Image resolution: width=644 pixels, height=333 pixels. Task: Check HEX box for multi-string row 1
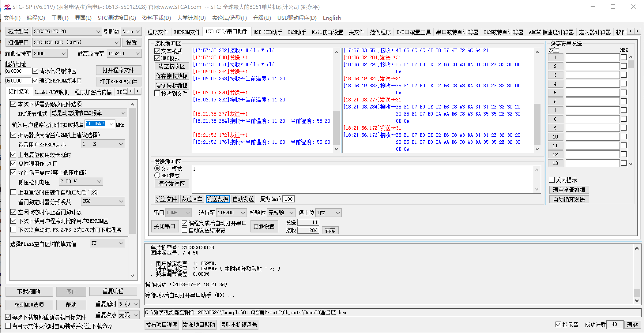[x=624, y=58]
